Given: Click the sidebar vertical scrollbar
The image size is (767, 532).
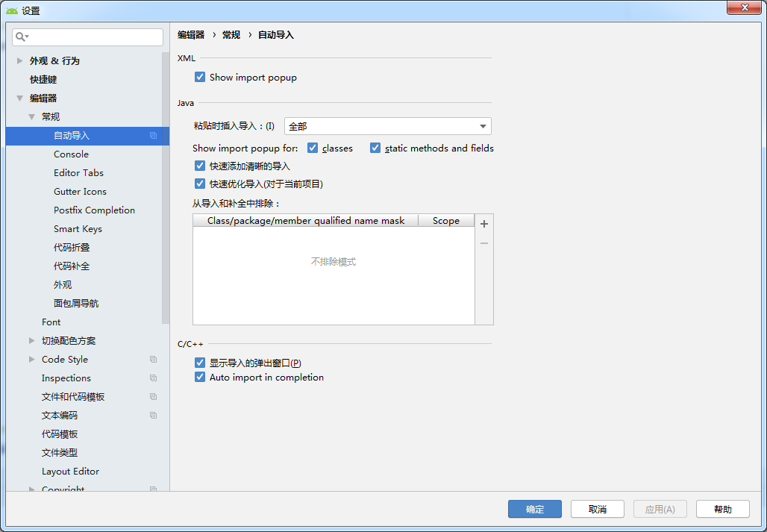Looking at the screenshot, I should click(x=166, y=188).
